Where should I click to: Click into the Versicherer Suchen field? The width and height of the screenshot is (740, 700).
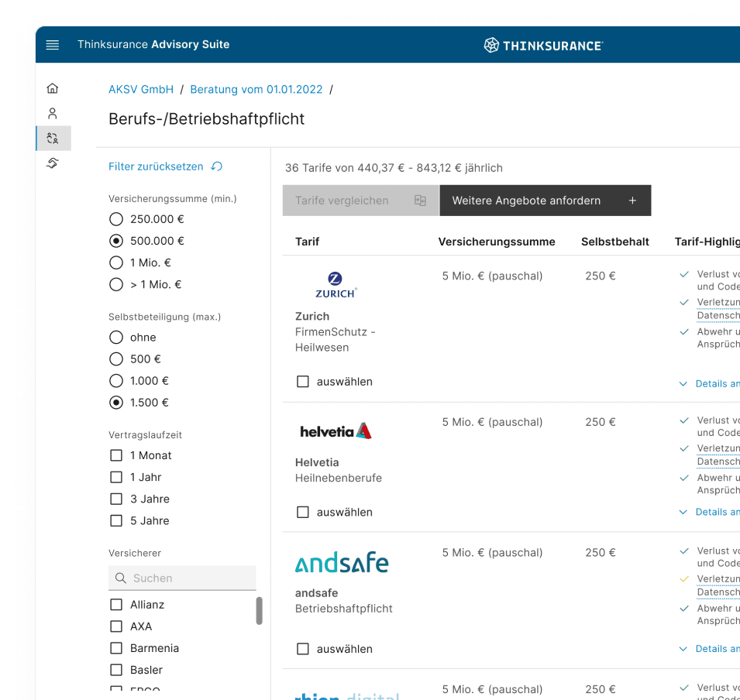click(x=182, y=578)
